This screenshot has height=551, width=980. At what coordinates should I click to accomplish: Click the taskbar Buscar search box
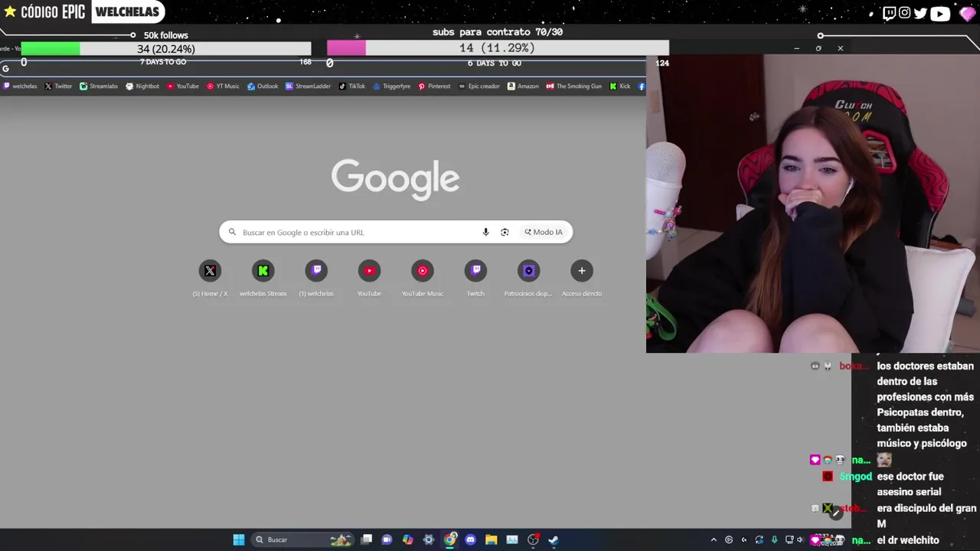point(302,540)
